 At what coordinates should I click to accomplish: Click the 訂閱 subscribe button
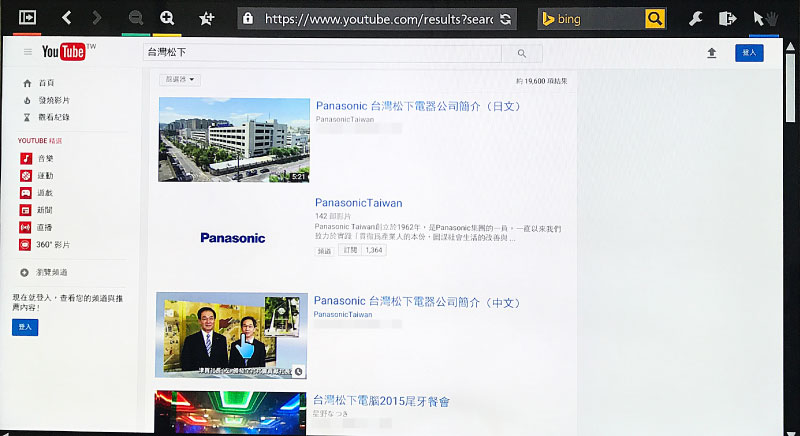[350, 250]
